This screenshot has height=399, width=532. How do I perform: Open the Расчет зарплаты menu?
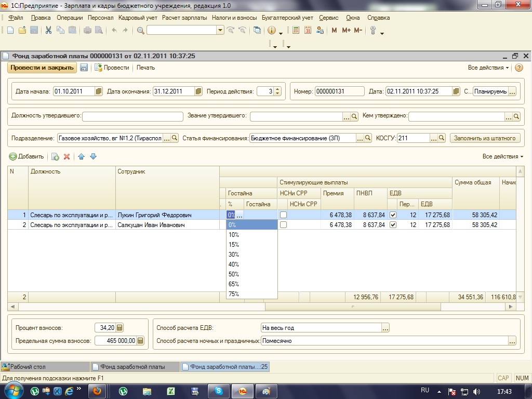185,18
